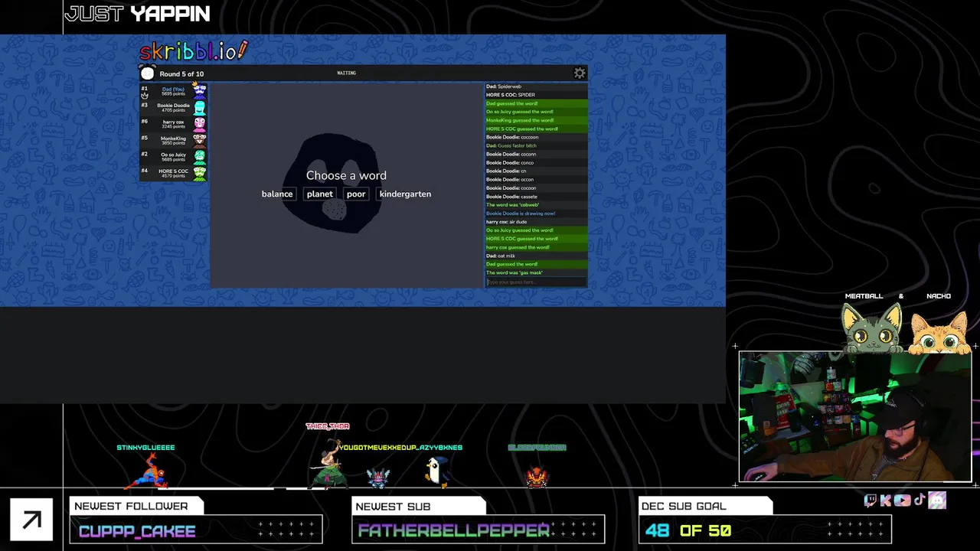This screenshot has width=980, height=551.
Task: Click the TikTok icon in overlay
Action: point(920,500)
